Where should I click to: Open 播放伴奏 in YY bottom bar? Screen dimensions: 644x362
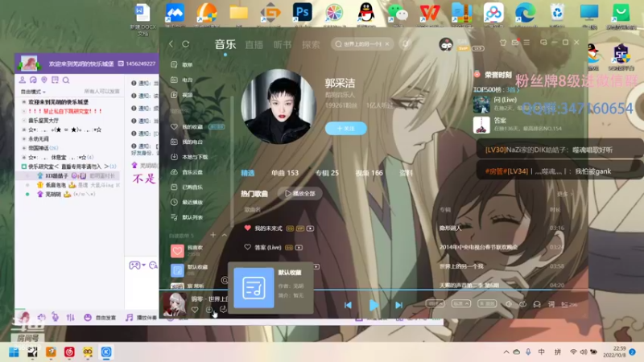[141, 317]
